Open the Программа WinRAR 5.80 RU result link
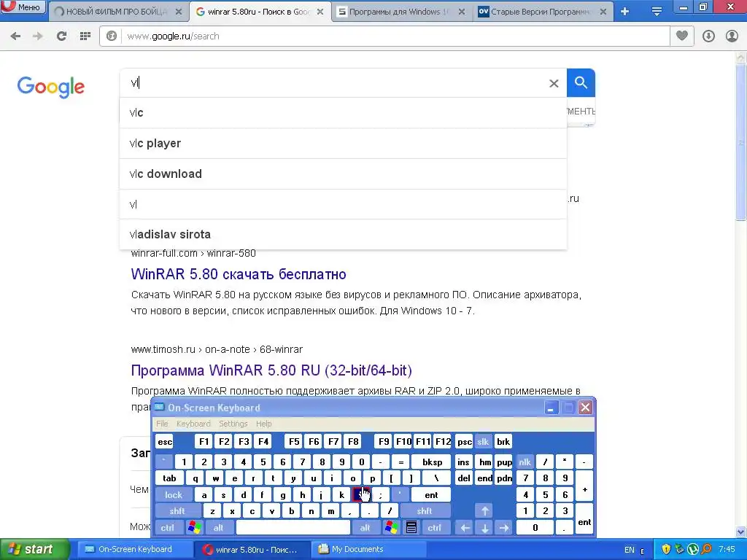Screen dimensions: 747x560 point(271,370)
